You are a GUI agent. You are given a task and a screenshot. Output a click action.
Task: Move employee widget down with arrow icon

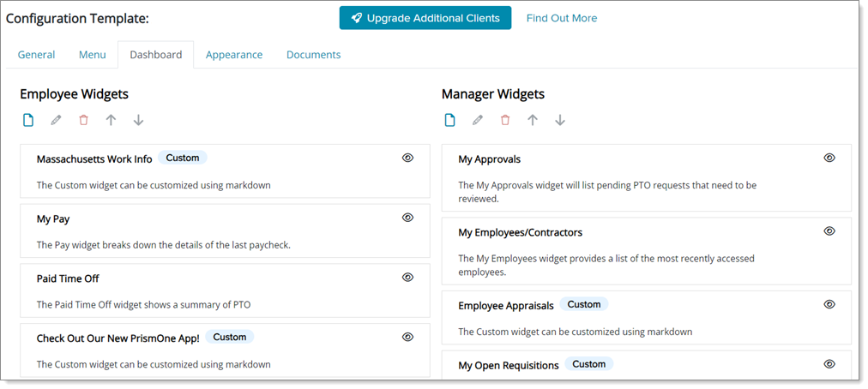pyautogui.click(x=138, y=120)
